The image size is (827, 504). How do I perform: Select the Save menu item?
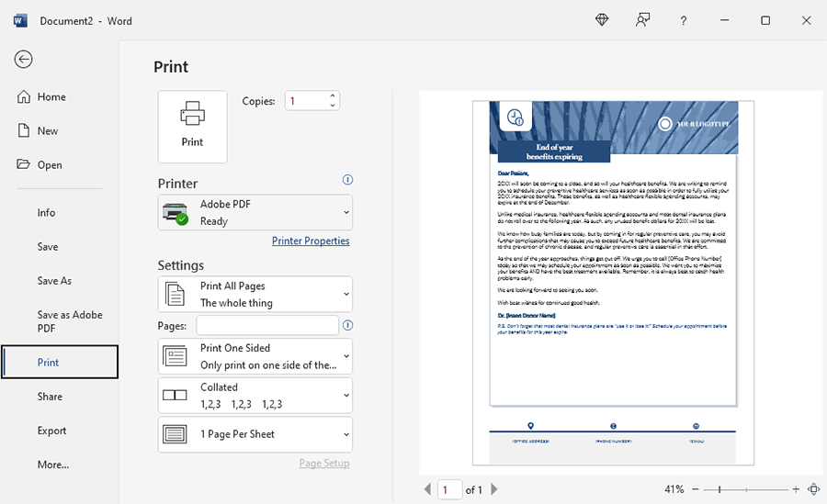pos(60,247)
